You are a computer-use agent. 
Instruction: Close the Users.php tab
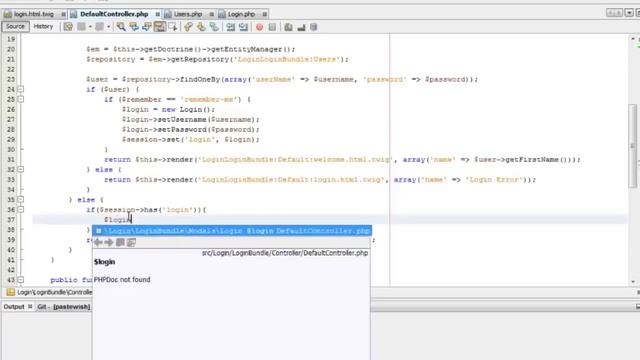click(211, 14)
